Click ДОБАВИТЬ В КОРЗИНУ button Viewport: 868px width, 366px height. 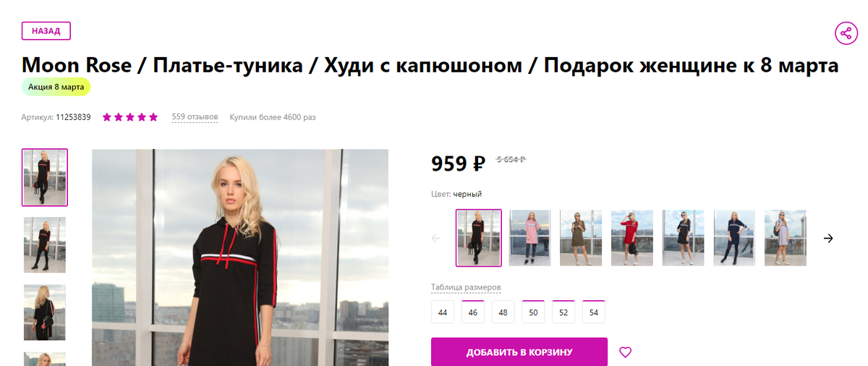pyautogui.click(x=519, y=352)
